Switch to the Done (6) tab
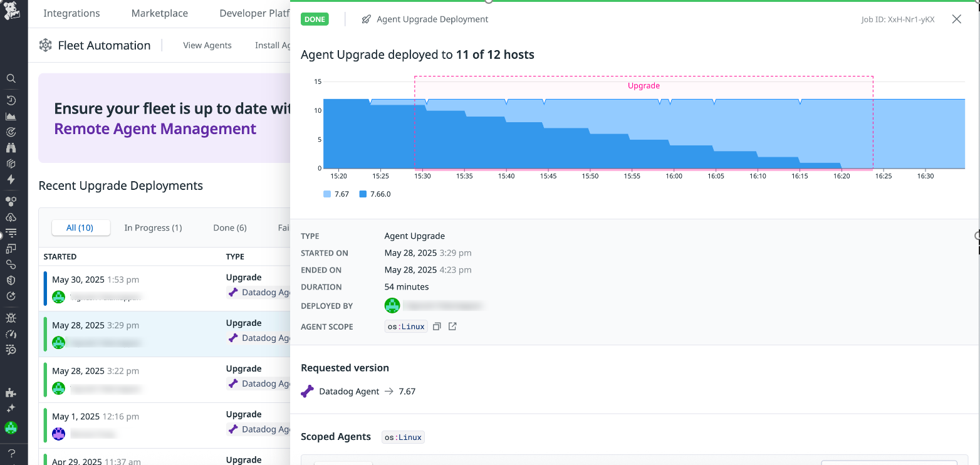This screenshot has height=465, width=980. coord(229,227)
